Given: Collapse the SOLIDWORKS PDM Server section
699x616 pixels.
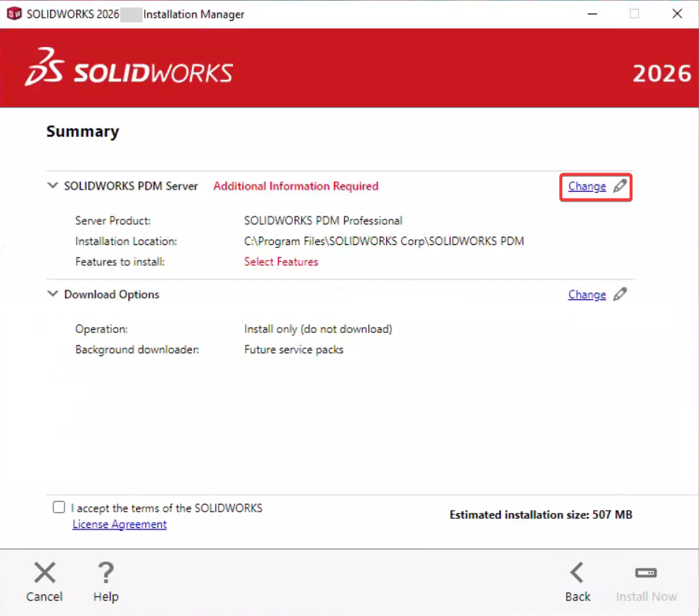Looking at the screenshot, I should (x=52, y=185).
